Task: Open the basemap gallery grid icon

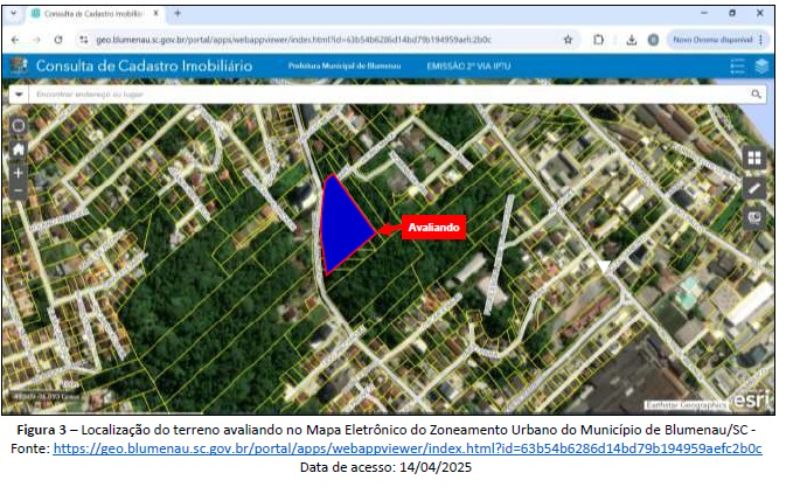Action: tap(754, 158)
